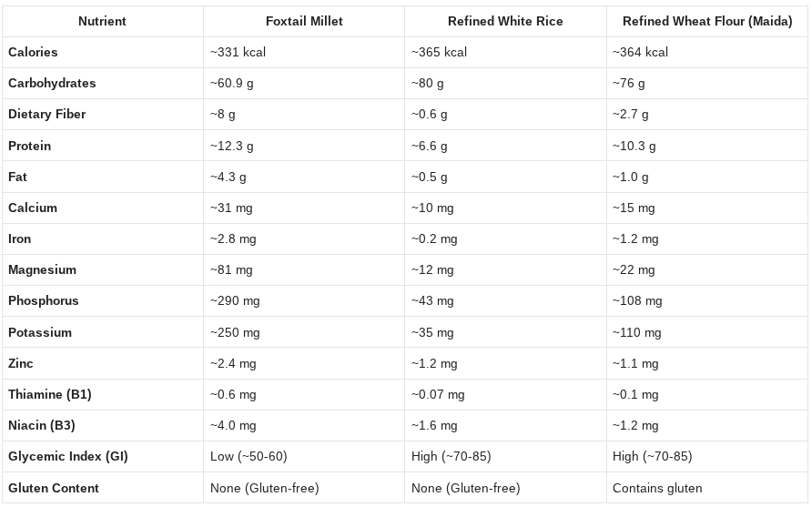Select the ~80 g carbohydrates cell
The width and height of the screenshot is (812, 507).
tap(428, 83)
